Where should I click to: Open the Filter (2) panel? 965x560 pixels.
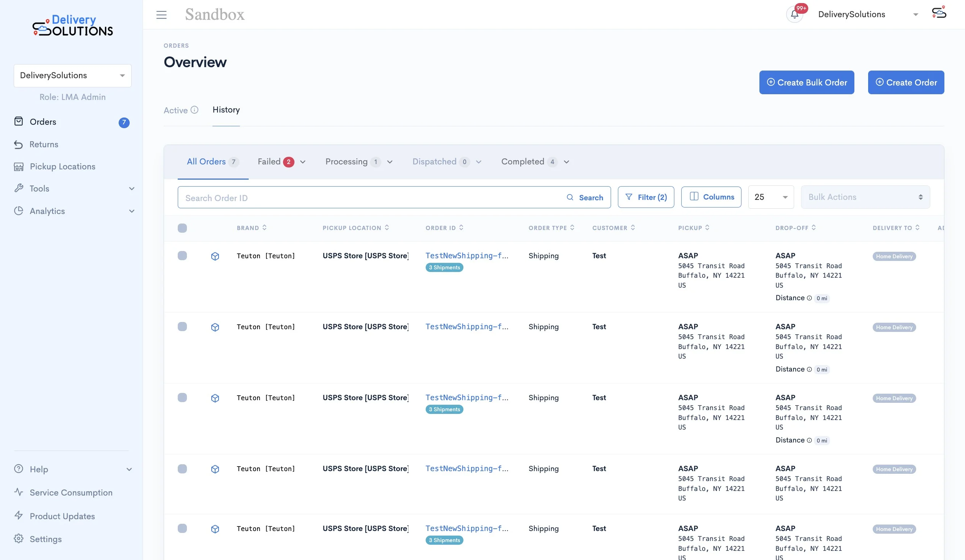646,197
